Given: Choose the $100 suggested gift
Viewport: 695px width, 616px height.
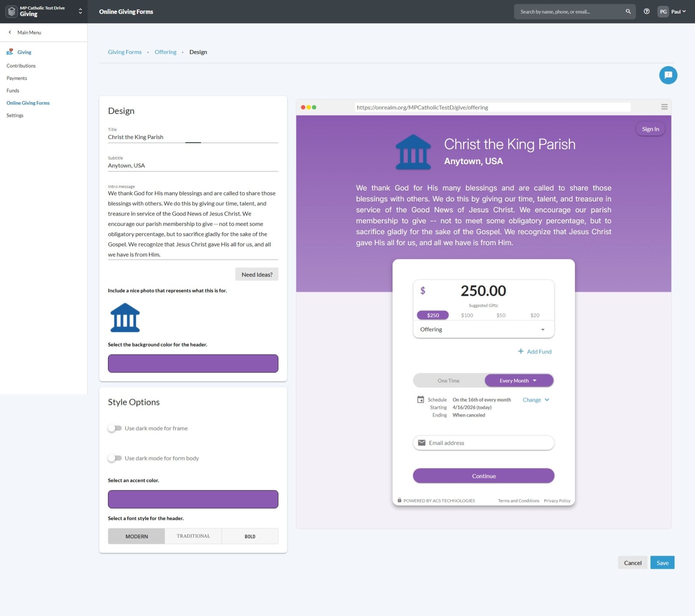Looking at the screenshot, I should pos(467,315).
